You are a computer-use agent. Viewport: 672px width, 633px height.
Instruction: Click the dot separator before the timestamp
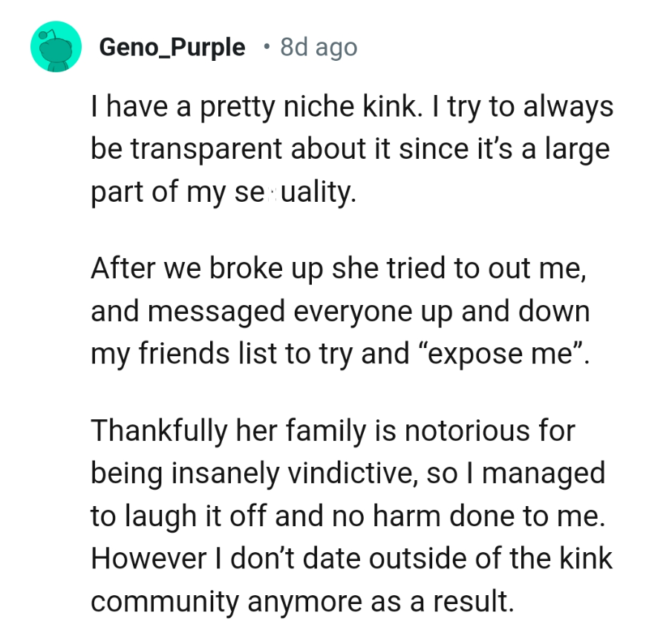[266, 47]
